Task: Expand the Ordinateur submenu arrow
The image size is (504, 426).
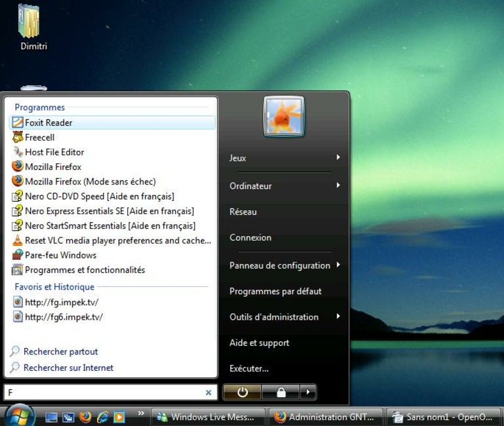Action: [338, 185]
